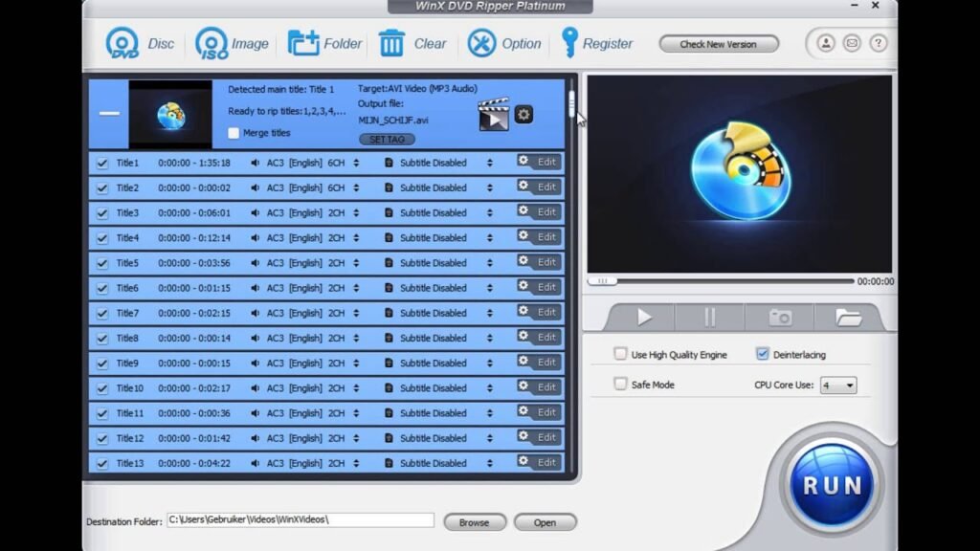
Task: Click the user account icon
Action: point(826,43)
